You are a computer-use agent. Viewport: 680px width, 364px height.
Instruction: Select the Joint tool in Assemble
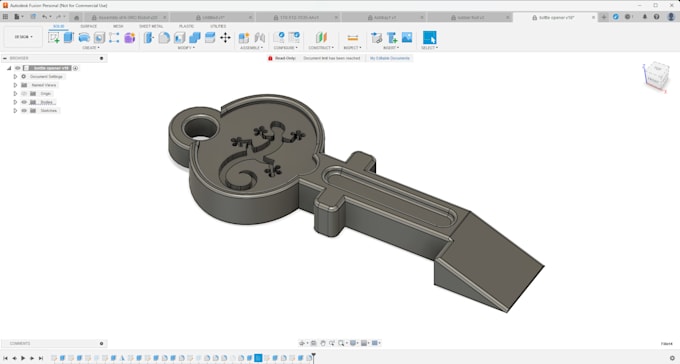pos(259,38)
